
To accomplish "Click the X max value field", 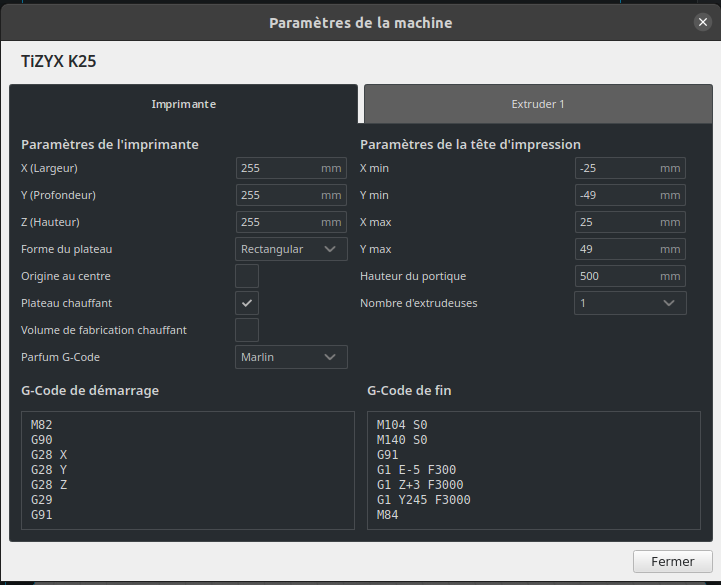I will pos(630,222).
